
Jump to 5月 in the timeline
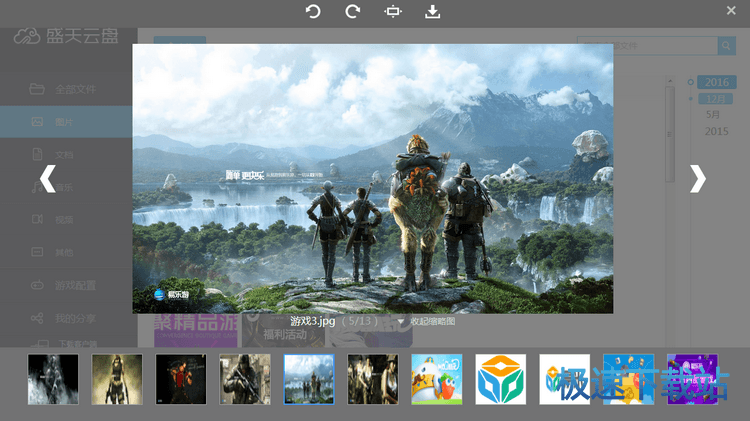[x=713, y=115]
